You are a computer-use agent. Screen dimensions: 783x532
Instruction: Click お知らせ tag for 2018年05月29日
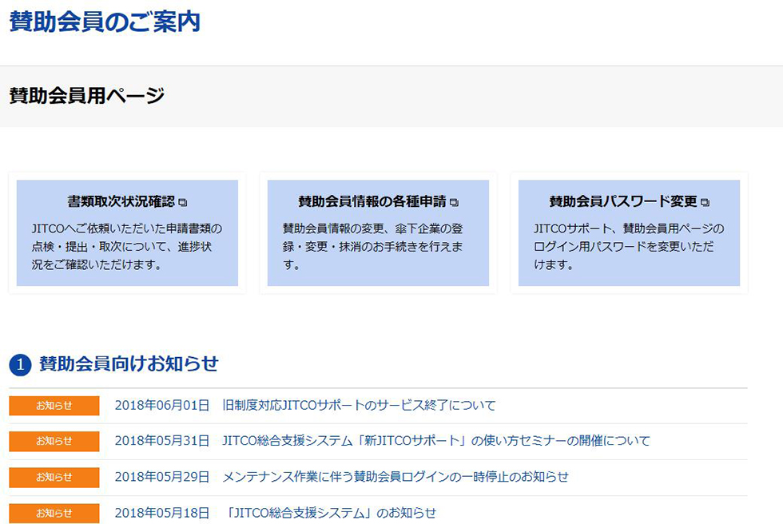(54, 477)
